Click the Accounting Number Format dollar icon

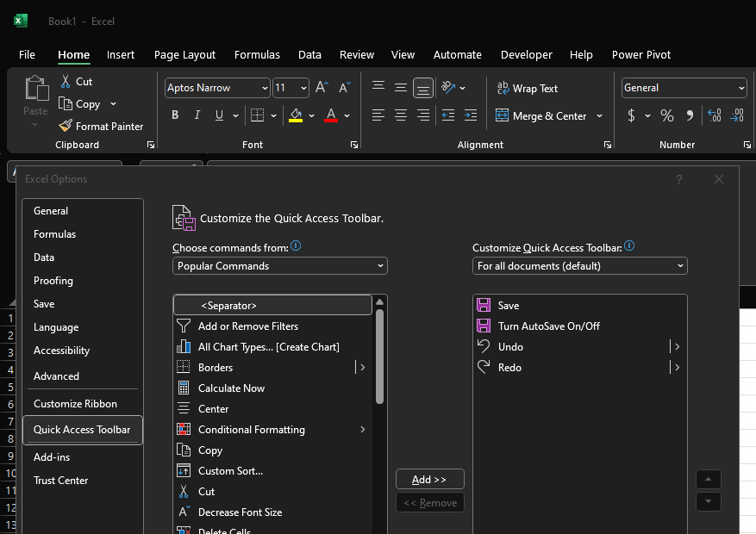point(632,115)
